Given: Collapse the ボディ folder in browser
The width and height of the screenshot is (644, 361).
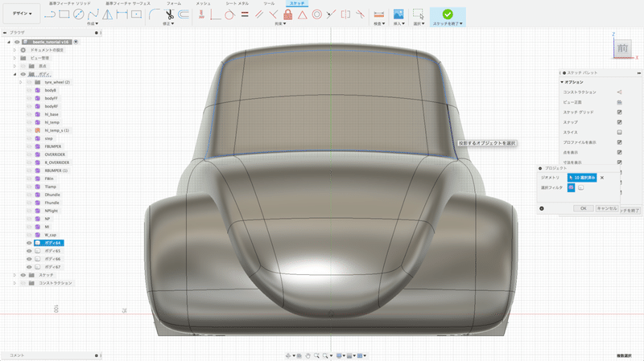Looking at the screenshot, I should tap(14, 73).
